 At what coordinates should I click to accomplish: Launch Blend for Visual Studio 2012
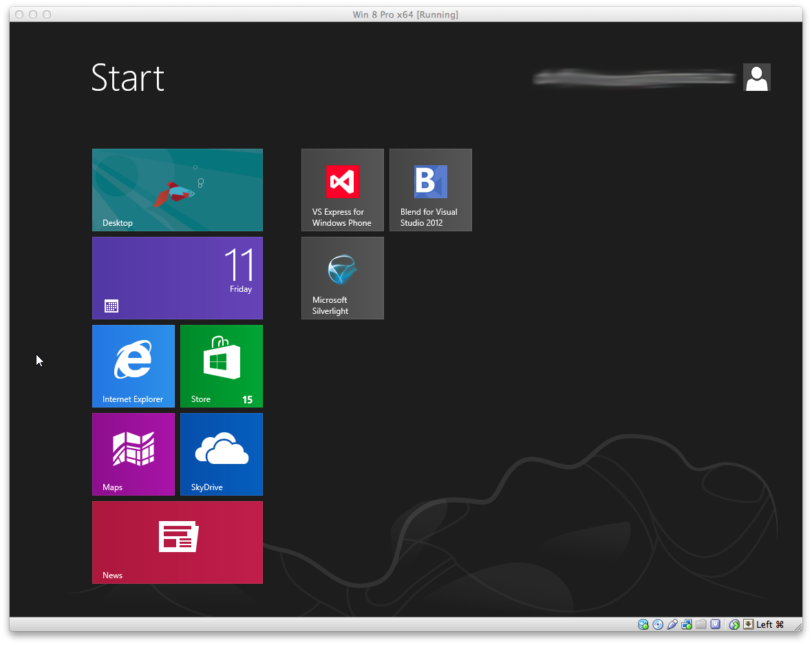point(430,189)
